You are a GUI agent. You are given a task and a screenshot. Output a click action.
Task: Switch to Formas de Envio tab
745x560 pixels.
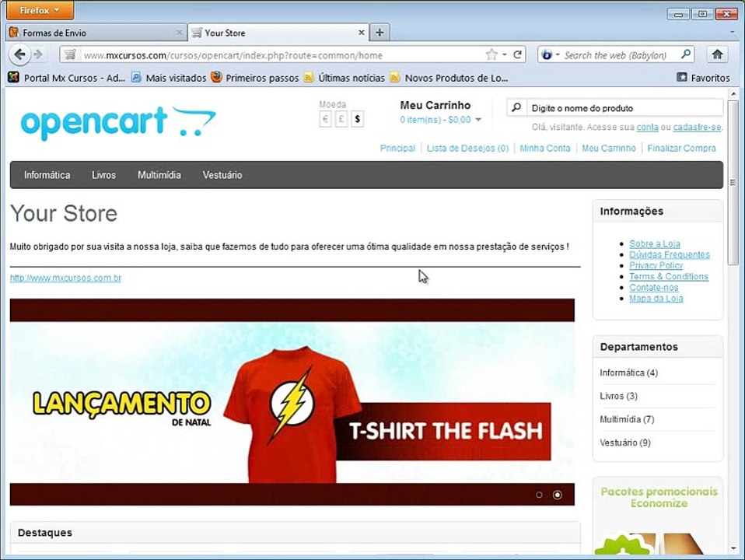[97, 33]
